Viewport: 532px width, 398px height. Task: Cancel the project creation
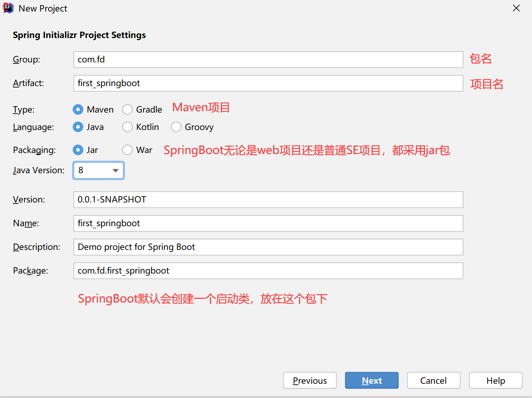pyautogui.click(x=433, y=380)
